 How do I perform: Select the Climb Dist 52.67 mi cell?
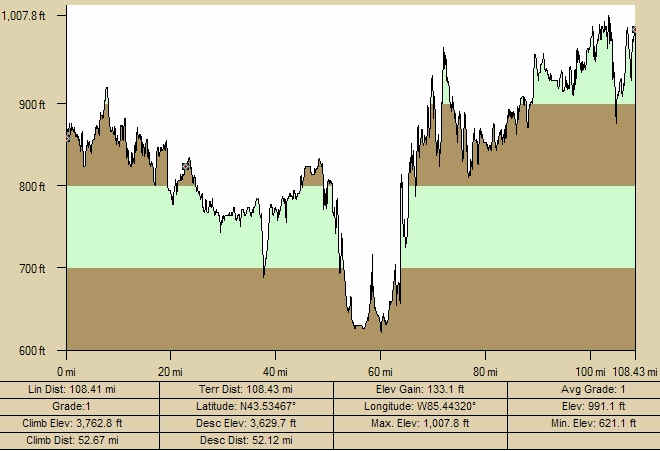pyautogui.click(x=80, y=440)
